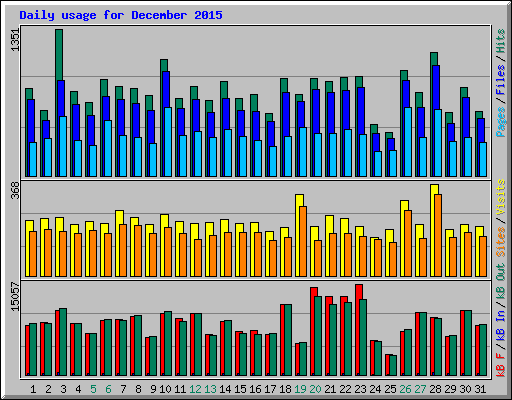
Task: Click day label "1" on the x-axis
Action: [x=33, y=389]
